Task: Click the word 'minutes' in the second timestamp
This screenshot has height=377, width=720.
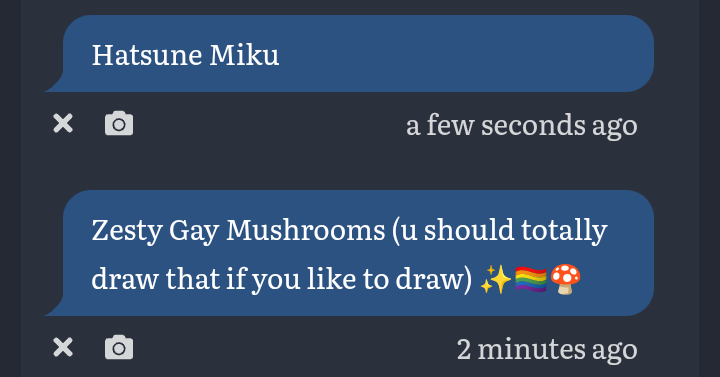Action: 531,349
